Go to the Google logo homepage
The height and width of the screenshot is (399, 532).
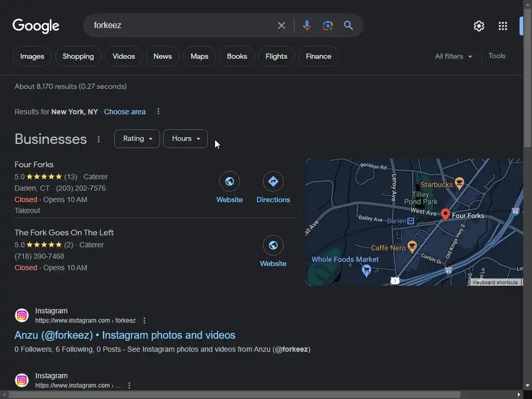point(36,26)
